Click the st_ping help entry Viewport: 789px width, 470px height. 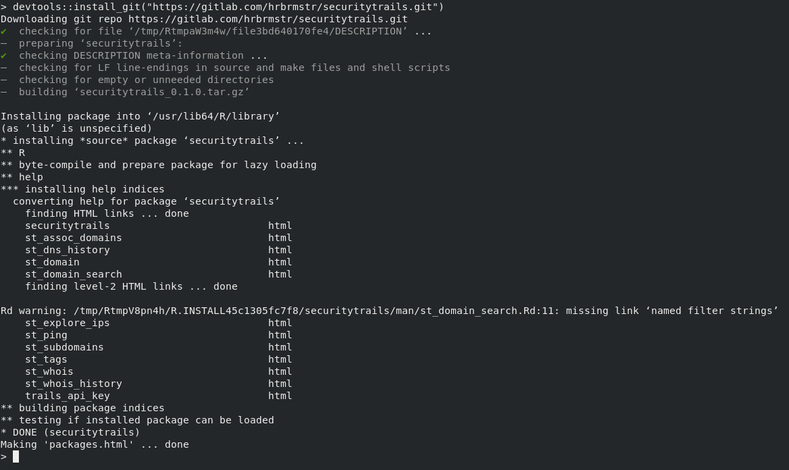click(46, 335)
